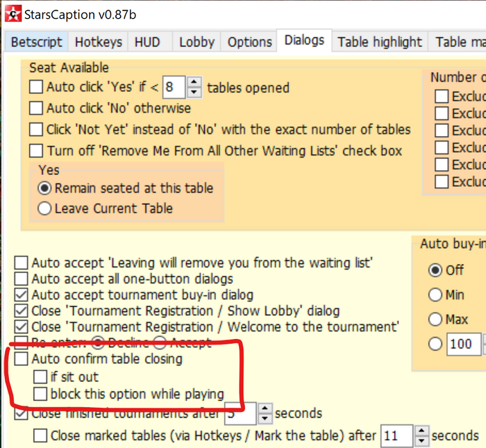The height and width of the screenshot is (448, 486).
Task: Enable Auto accept all one-button dialogs
Action: click(x=21, y=279)
